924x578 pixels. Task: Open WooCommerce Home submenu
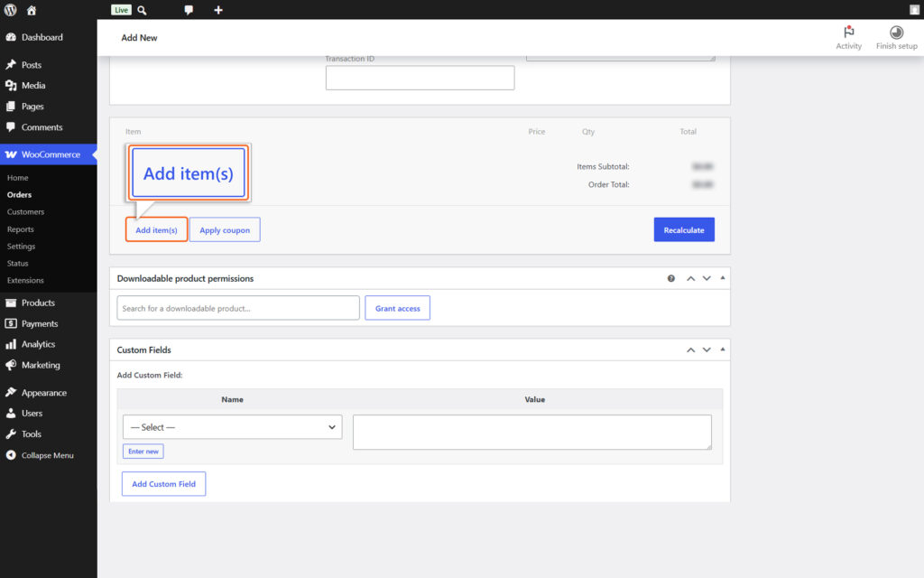point(18,178)
